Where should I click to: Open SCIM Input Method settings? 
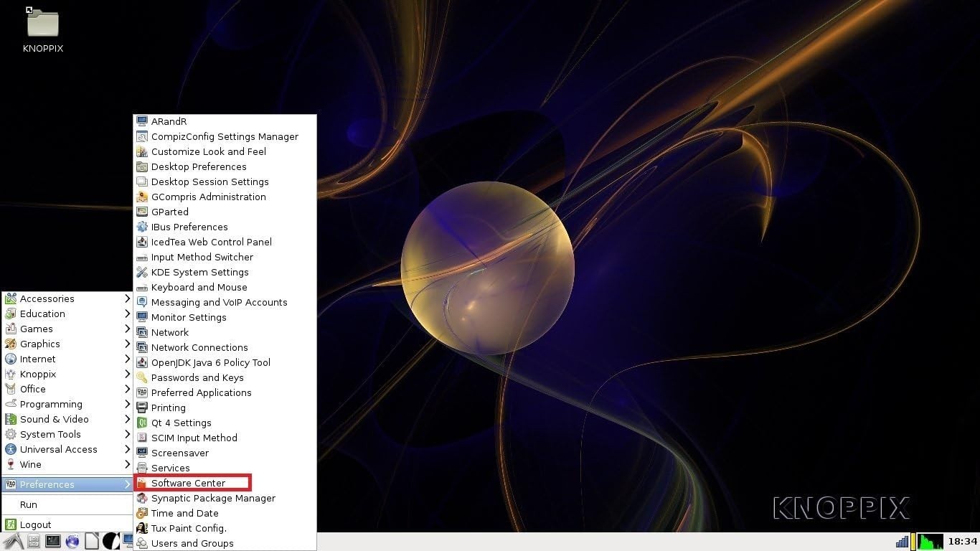point(225,438)
